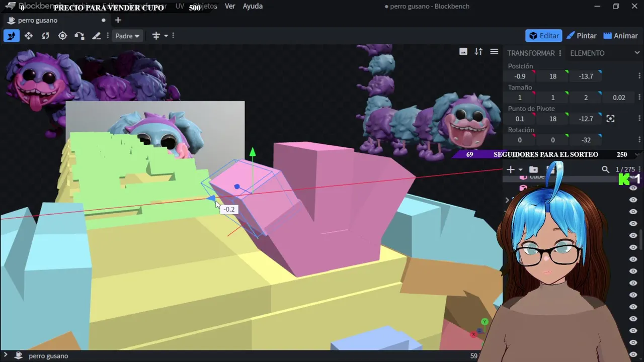The width and height of the screenshot is (644, 362).
Task: Toggle eye icon beside the second pink cube row
Action: pos(633,188)
